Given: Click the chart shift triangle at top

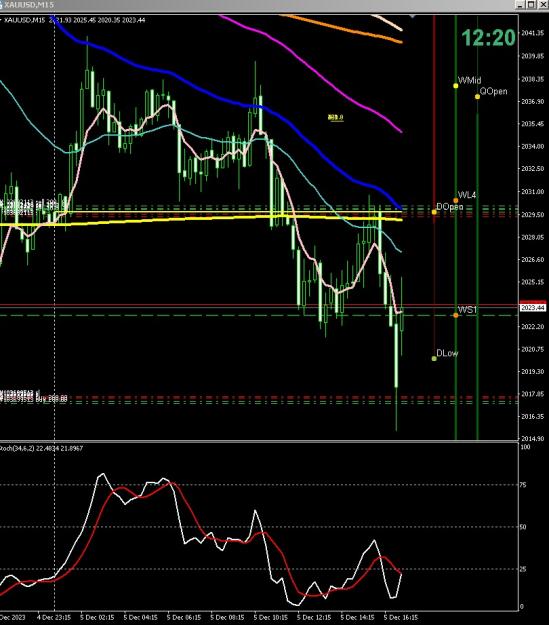Looking at the screenshot, I should click(412, 16).
